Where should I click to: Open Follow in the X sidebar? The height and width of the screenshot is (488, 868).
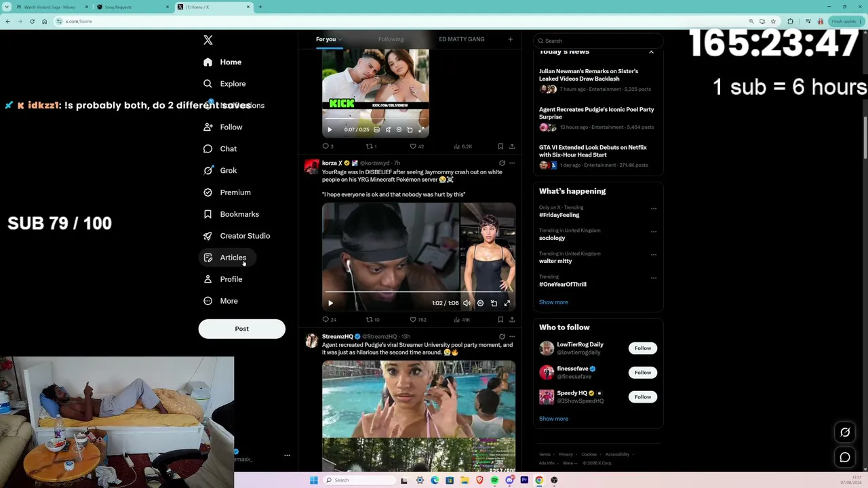click(x=222, y=127)
